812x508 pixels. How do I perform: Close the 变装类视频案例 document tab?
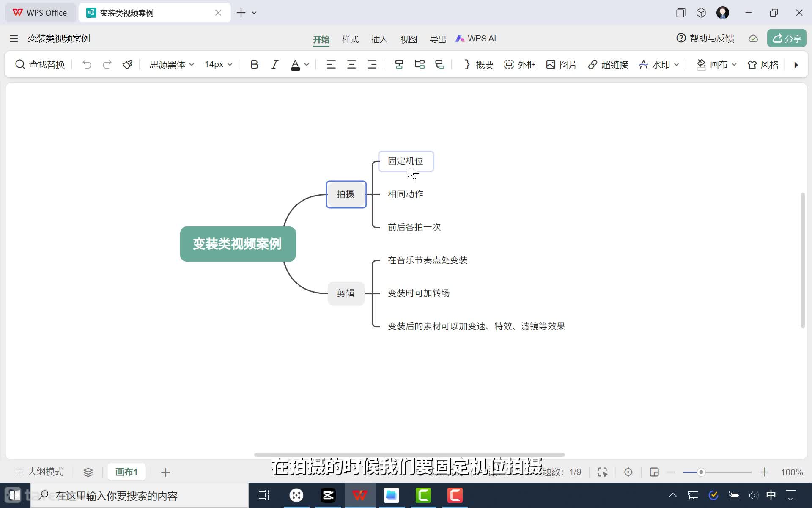click(x=218, y=13)
